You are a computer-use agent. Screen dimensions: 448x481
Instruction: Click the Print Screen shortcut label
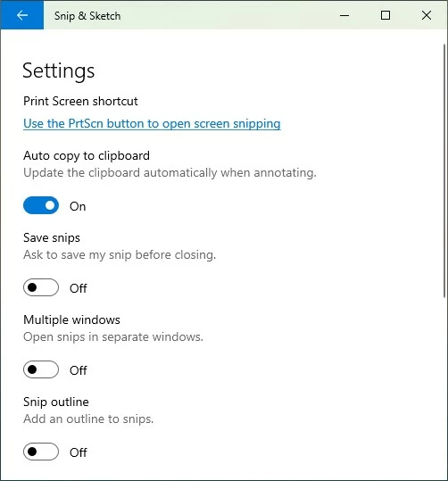pos(80,101)
